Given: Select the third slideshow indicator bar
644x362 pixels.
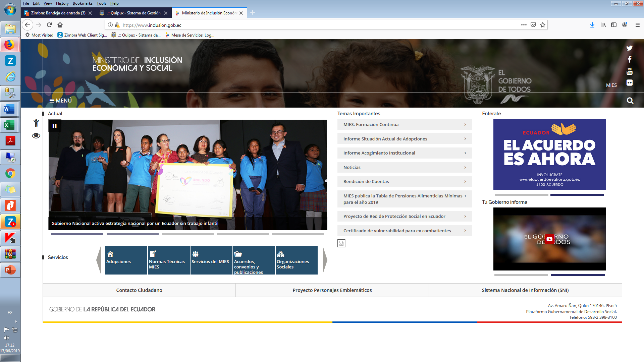Looking at the screenshot, I should [187, 234].
